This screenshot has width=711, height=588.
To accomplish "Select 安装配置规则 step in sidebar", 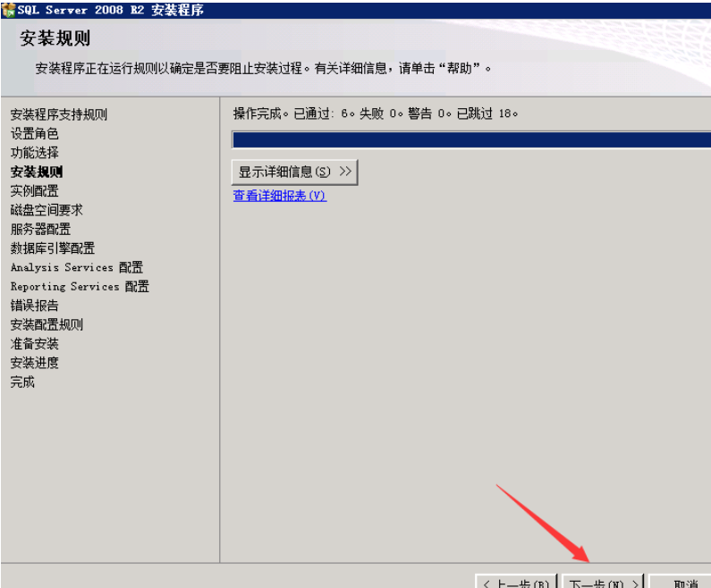I will (47, 324).
